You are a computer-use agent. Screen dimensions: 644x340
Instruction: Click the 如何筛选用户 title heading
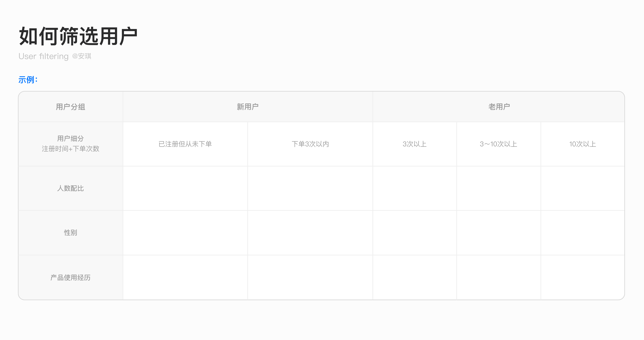coord(78,36)
